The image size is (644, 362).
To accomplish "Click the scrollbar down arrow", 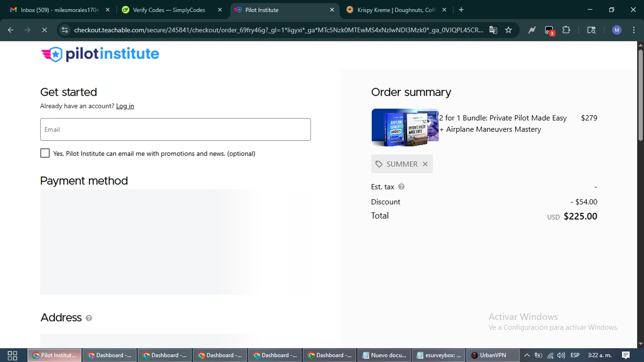I will coord(641,344).
